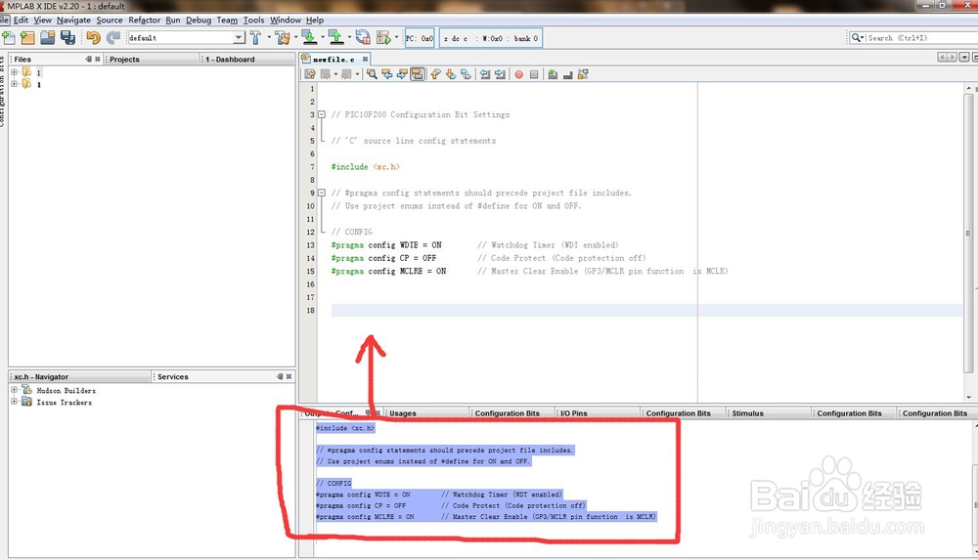This screenshot has height=560, width=978.
Task: Click Shift Line Right icon
Action: pos(500,74)
